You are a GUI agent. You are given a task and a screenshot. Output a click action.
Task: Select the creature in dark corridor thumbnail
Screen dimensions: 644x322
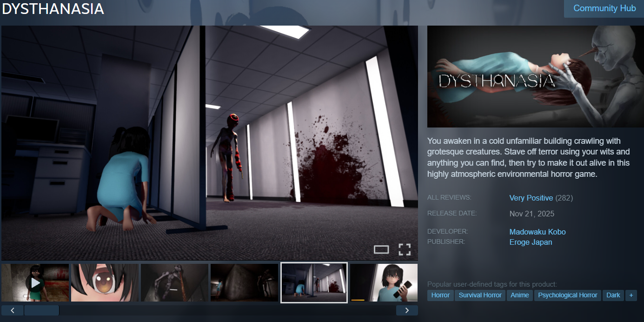(175, 283)
